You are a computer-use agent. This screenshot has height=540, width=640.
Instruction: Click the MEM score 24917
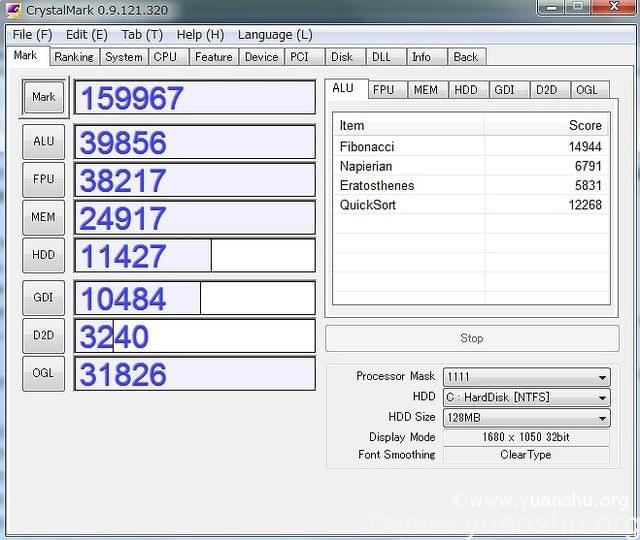coord(195,218)
